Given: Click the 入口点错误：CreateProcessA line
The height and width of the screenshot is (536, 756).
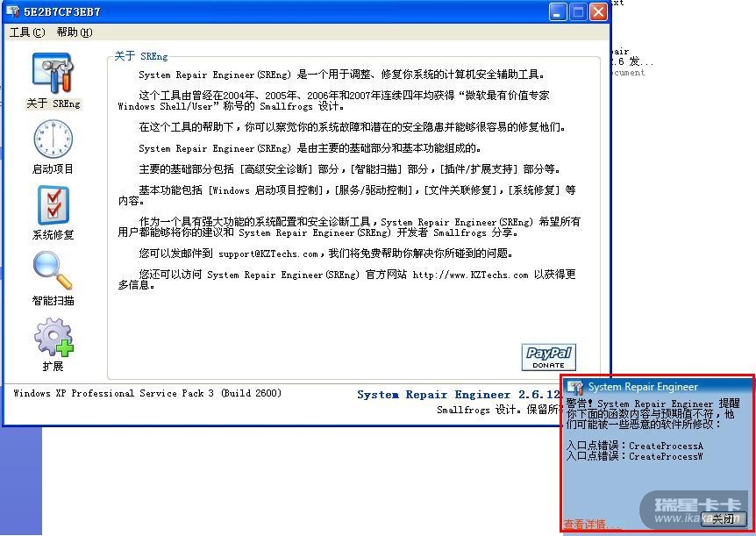Looking at the screenshot, I should click(634, 446).
